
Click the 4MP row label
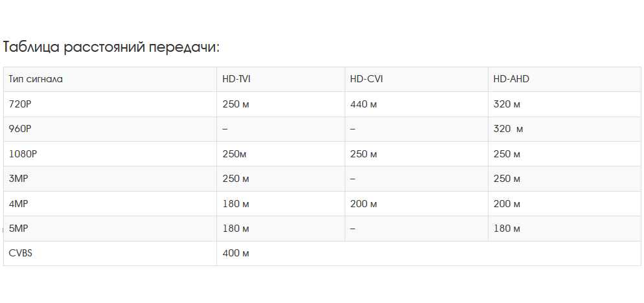click(x=19, y=204)
